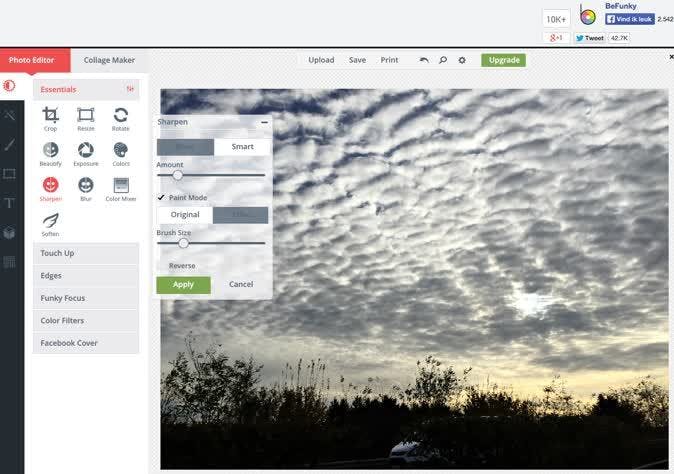
Task: Open the settings gear icon
Action: pyautogui.click(x=462, y=60)
